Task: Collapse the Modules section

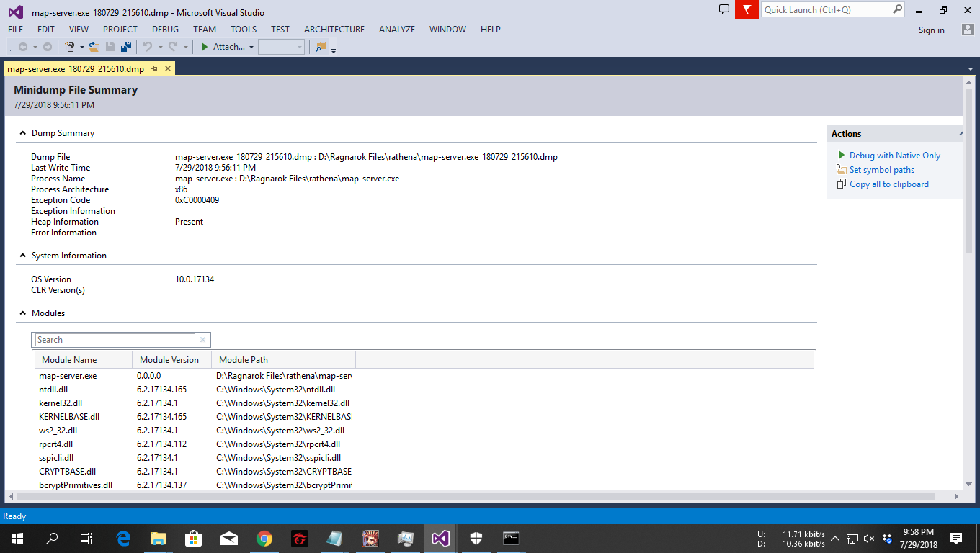Action: [22, 313]
